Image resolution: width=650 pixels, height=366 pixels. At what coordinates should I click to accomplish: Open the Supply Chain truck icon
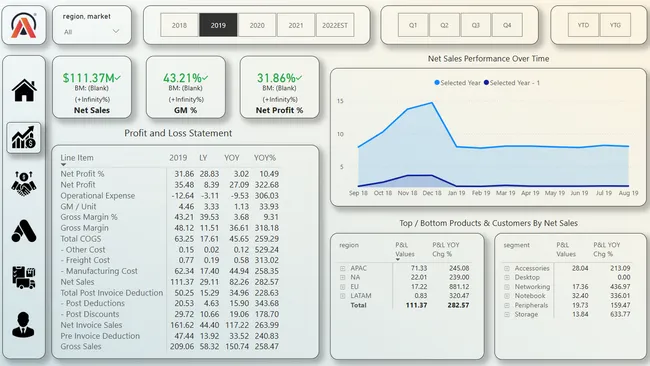pos(24,277)
